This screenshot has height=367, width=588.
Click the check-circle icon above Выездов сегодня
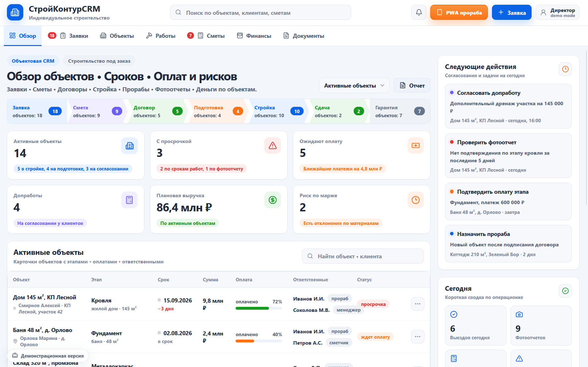pyautogui.click(x=454, y=314)
